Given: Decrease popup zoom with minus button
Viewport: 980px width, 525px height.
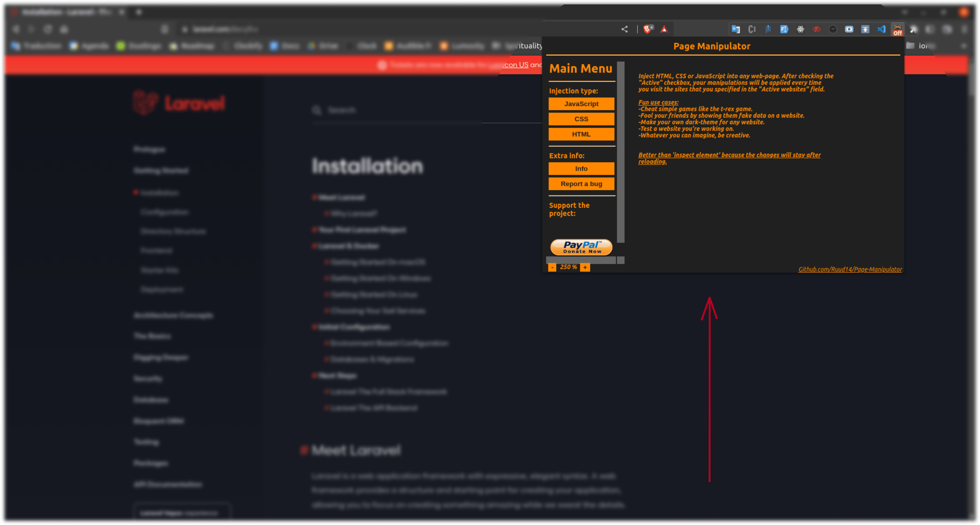Looking at the screenshot, I should [x=552, y=268].
